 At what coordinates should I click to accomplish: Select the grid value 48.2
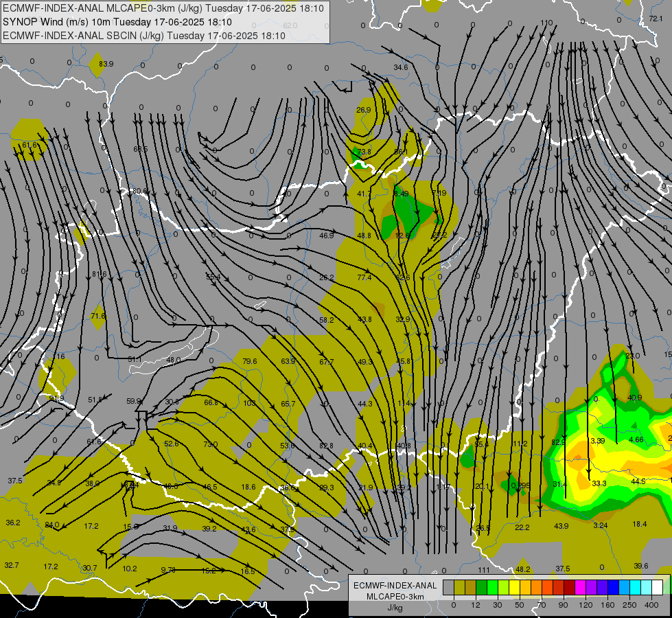pos(523,569)
